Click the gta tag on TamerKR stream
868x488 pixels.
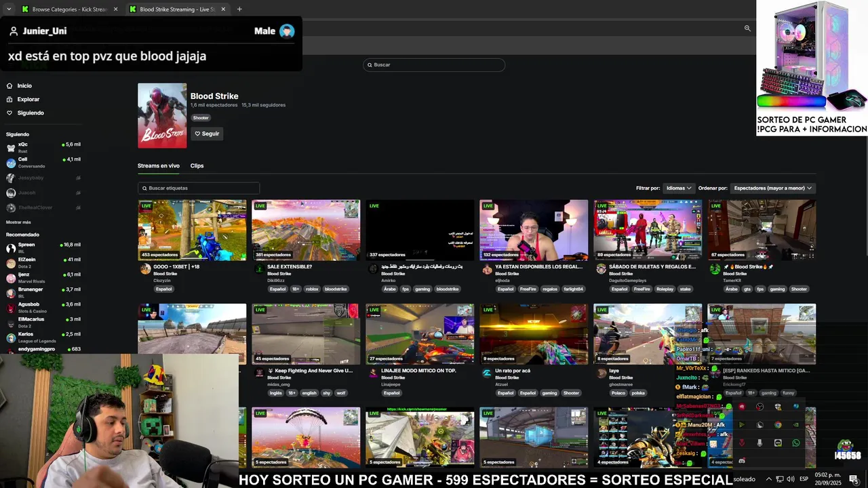747,289
